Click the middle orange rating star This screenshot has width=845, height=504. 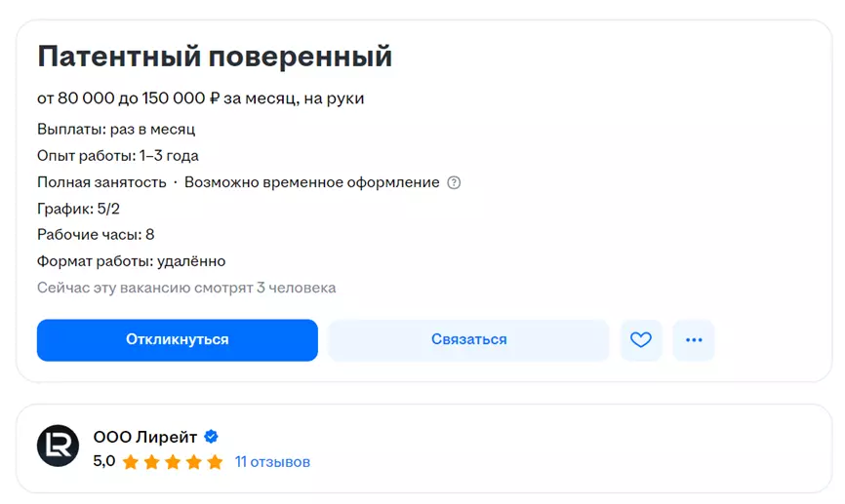tap(173, 462)
